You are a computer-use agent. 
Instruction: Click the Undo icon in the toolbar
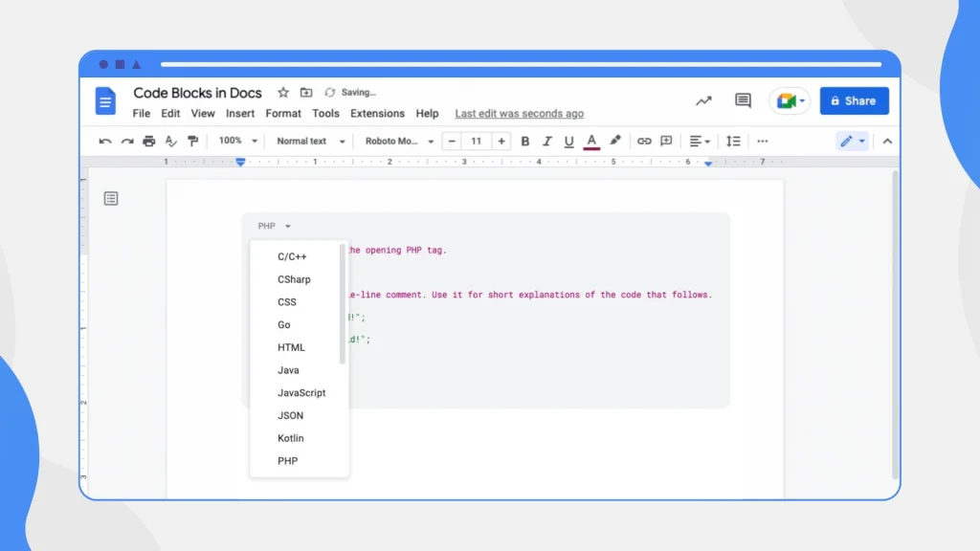[x=105, y=141]
